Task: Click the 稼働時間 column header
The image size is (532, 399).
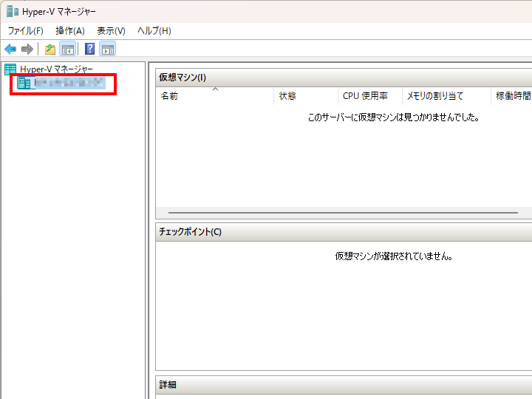Action: point(512,96)
